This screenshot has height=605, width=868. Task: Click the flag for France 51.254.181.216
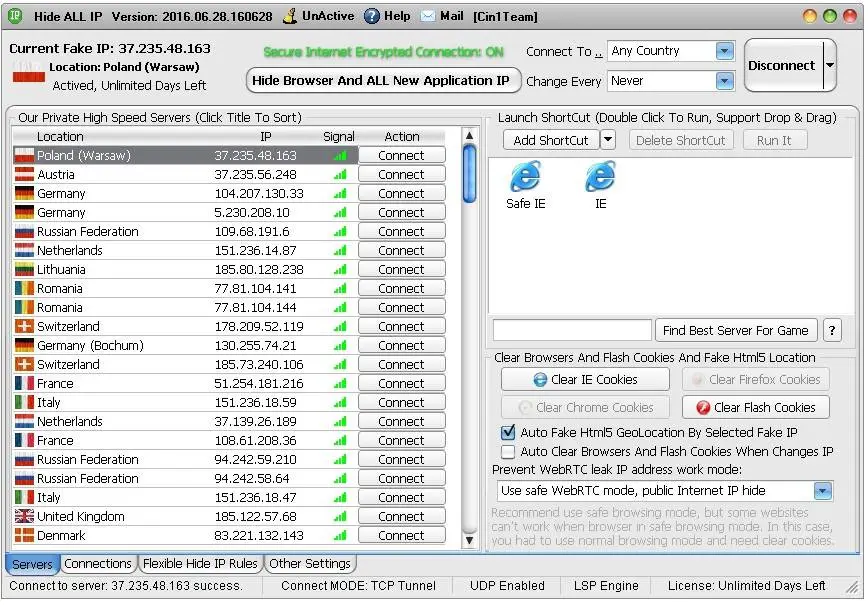(x=24, y=384)
